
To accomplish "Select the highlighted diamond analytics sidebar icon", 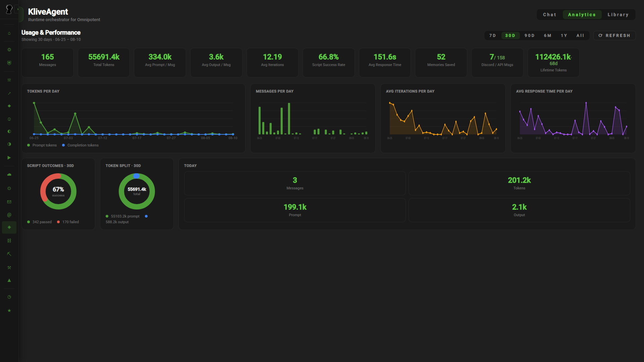I will (9, 227).
